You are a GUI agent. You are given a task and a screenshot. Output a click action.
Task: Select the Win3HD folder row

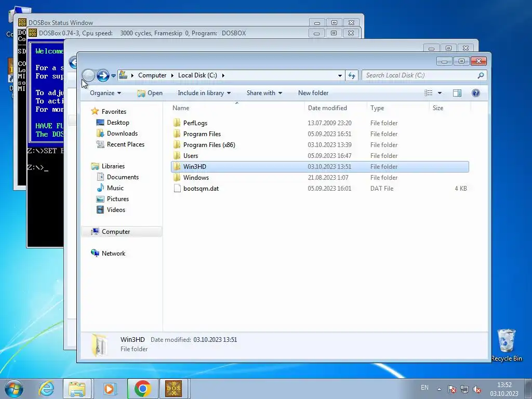(x=320, y=167)
